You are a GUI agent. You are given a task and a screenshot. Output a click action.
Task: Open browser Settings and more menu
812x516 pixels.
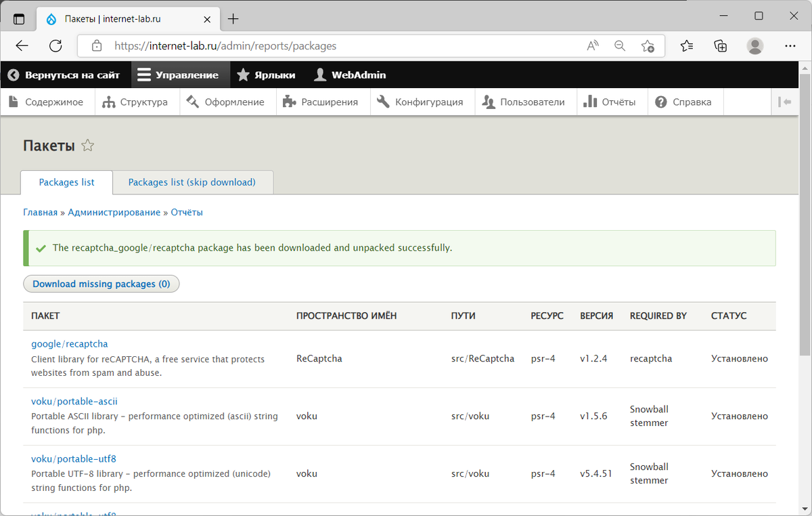click(790, 46)
